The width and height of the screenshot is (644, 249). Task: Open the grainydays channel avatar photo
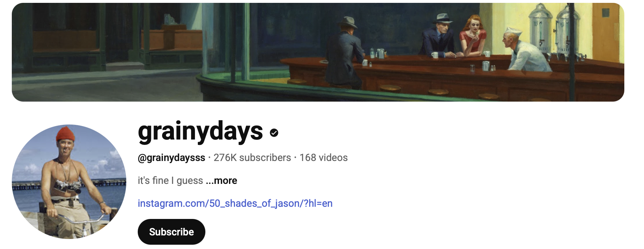tap(69, 182)
